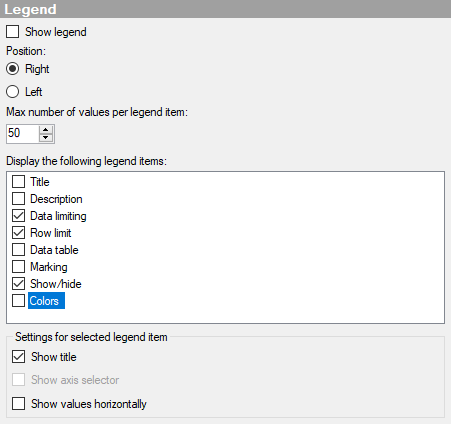Increase max number of values with up arrow
Screen dimensions: 451x424
[46, 130]
